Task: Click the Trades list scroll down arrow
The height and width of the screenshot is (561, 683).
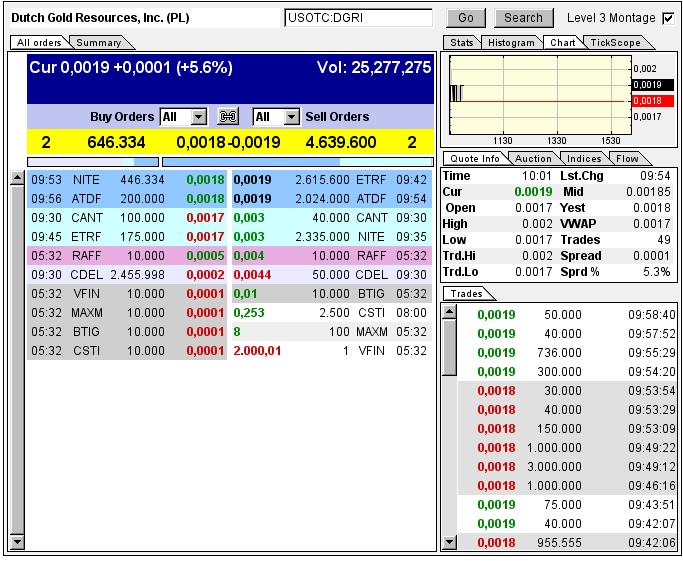Action: coord(450,542)
